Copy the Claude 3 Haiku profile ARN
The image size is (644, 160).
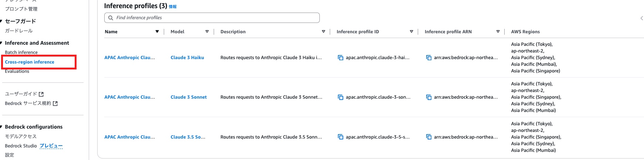[x=429, y=58]
